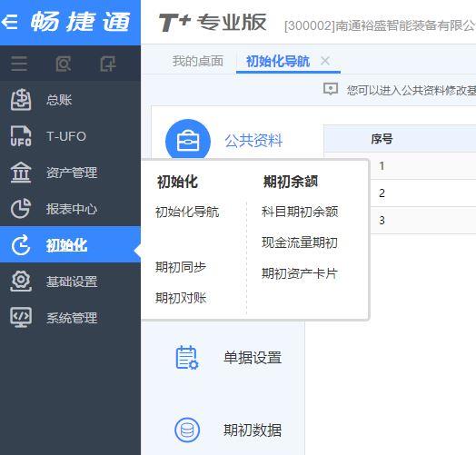Image resolution: width=476 pixels, height=455 pixels.
Task: Choose 初始化导航 in flyout menu
Action: [x=187, y=212]
